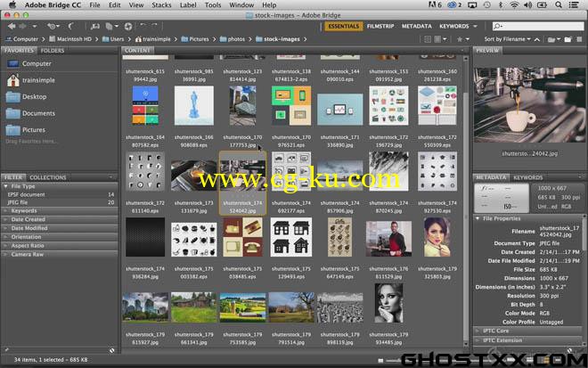Switch to Keywords tab in metadata panel

tap(528, 177)
